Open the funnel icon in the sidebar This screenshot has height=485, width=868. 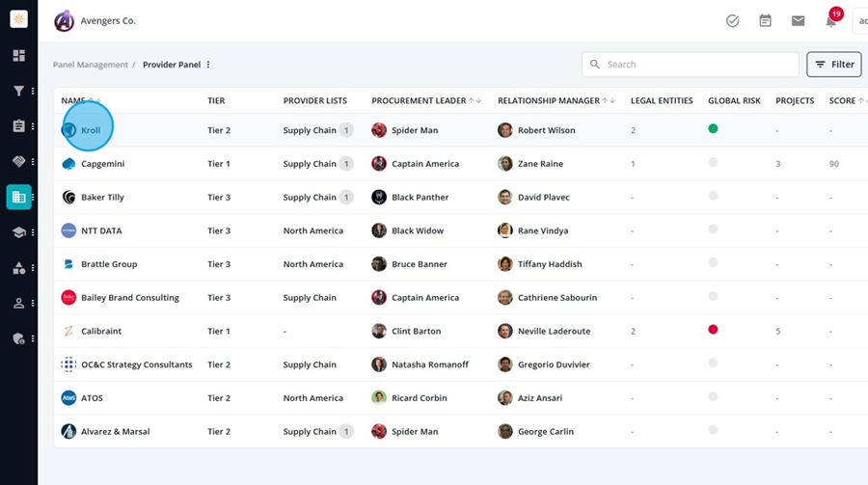tap(19, 91)
